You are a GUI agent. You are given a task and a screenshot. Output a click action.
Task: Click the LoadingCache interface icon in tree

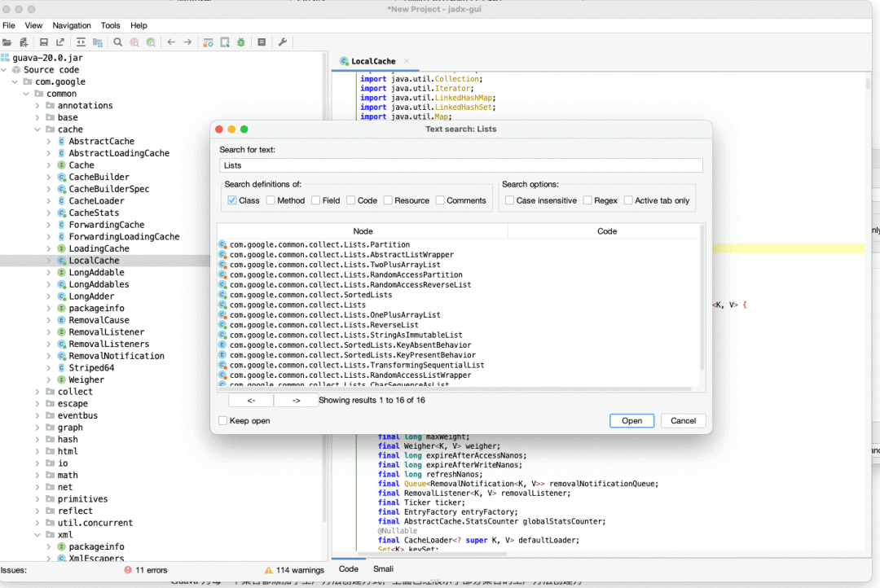(62, 248)
